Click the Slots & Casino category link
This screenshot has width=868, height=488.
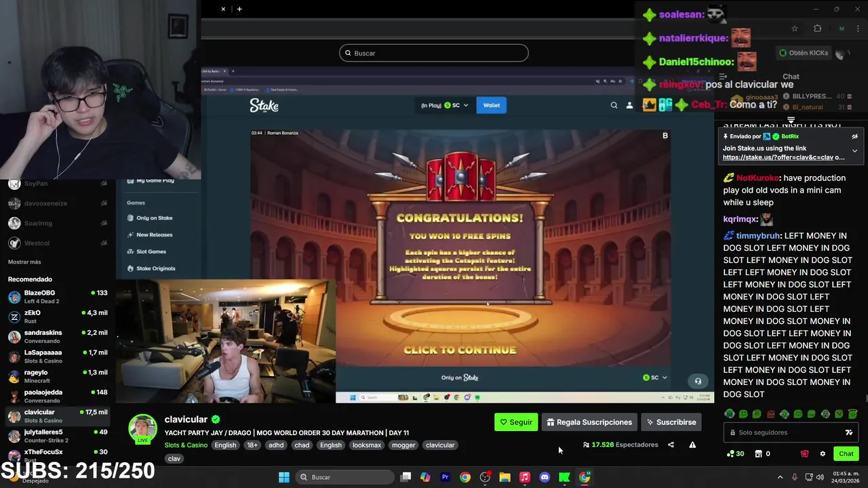(186, 445)
